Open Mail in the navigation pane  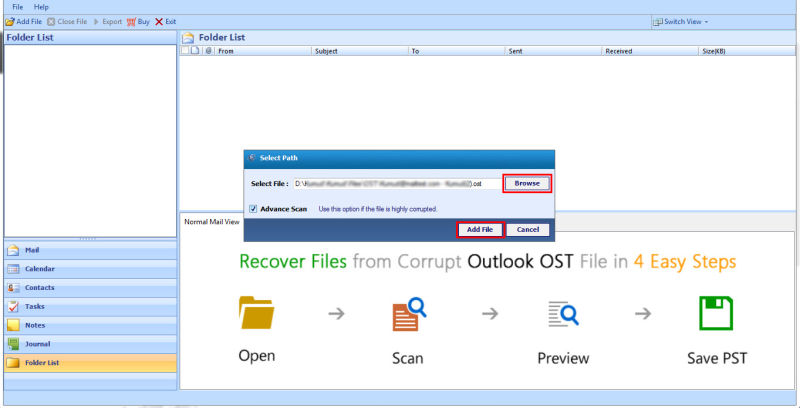[x=90, y=250]
